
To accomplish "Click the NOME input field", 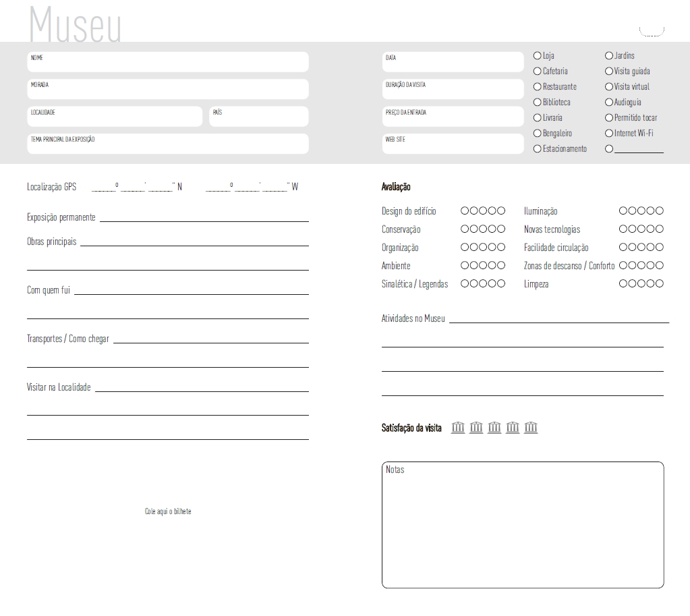I will (x=168, y=62).
